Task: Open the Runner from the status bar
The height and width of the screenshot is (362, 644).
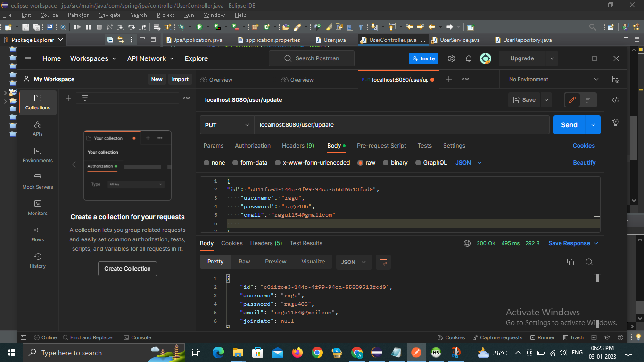Action: [542, 337]
